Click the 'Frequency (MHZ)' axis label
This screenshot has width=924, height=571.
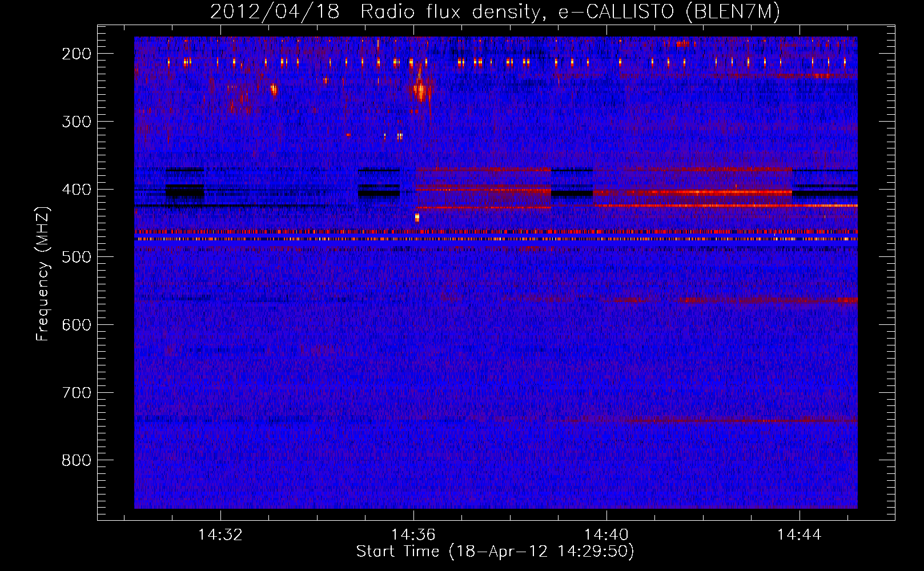[43, 274]
